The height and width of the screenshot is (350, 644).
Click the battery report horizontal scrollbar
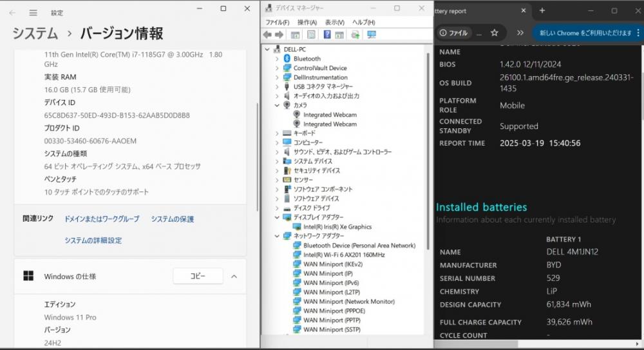point(477,344)
